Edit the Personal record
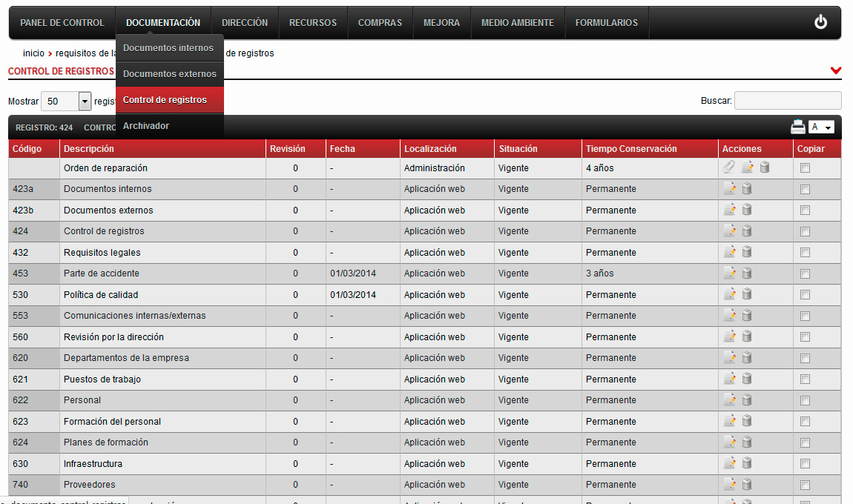The width and height of the screenshot is (853, 504). [730, 399]
